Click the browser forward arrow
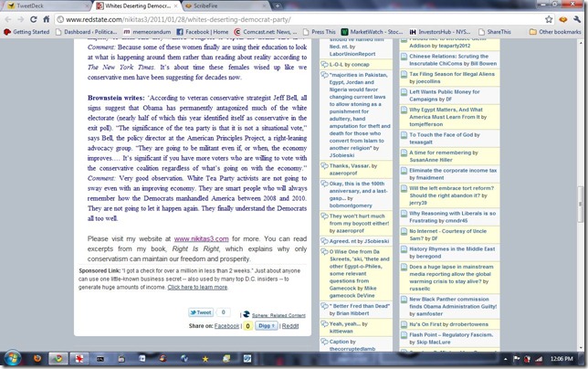Image resolution: width=588 pixels, height=369 pixels. [21, 19]
